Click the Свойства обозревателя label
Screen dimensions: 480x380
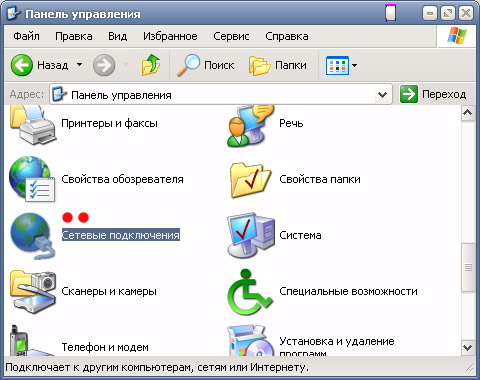point(122,179)
